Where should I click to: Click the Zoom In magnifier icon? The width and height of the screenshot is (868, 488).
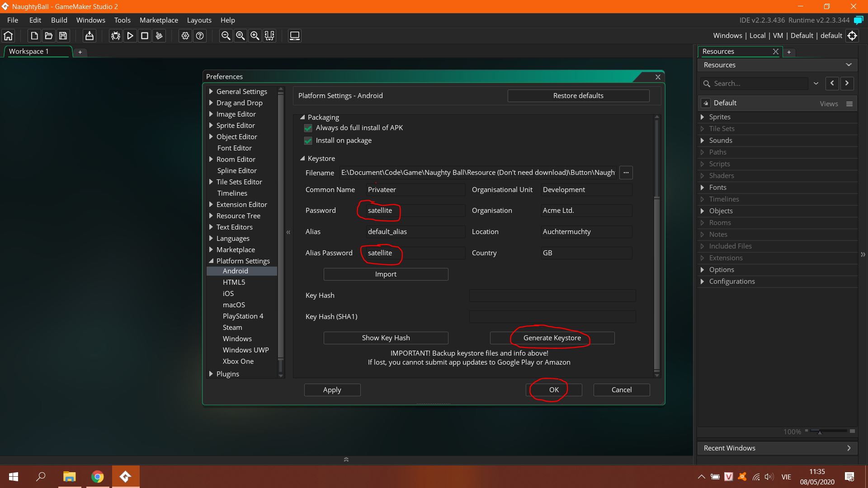[255, 36]
